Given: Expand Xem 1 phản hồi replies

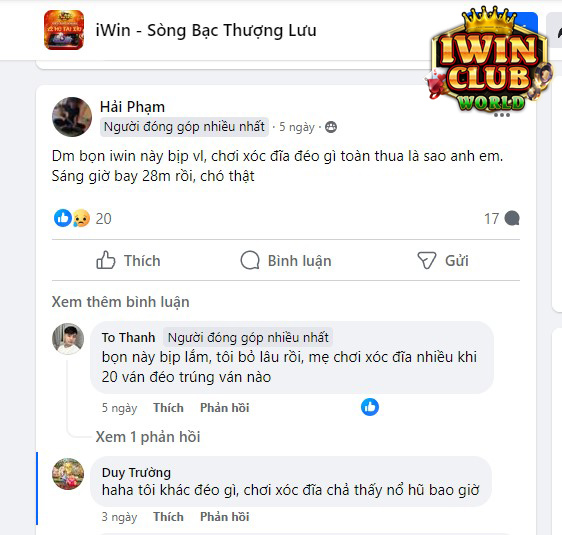Looking at the screenshot, I should (x=148, y=437).
